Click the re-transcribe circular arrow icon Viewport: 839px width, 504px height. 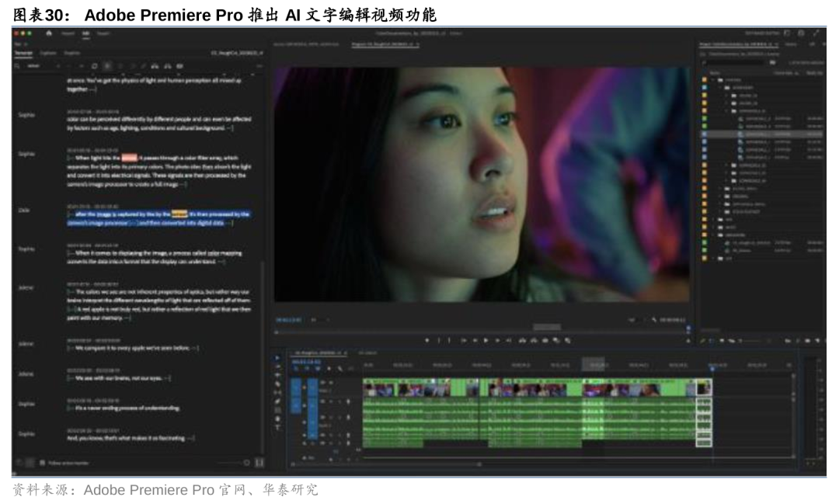(95, 66)
